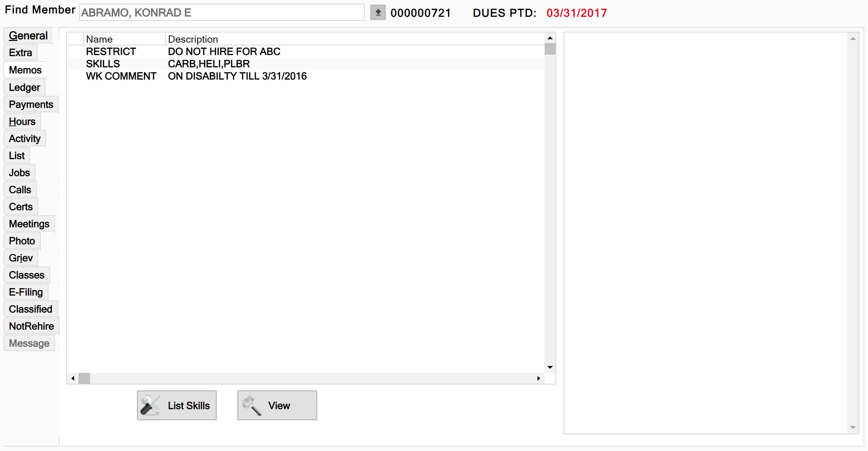868x451 pixels.
Task: Click memo list scroll down arrow
Action: tap(550, 367)
